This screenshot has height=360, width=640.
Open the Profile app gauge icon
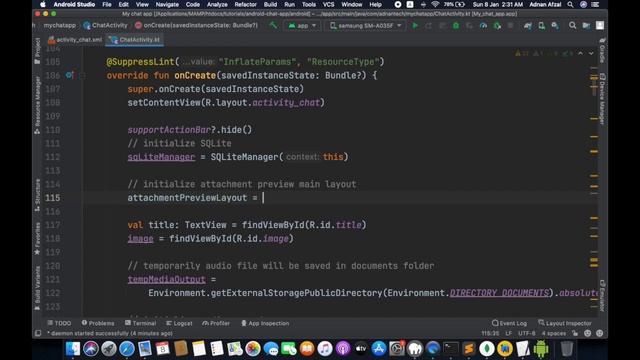point(483,25)
